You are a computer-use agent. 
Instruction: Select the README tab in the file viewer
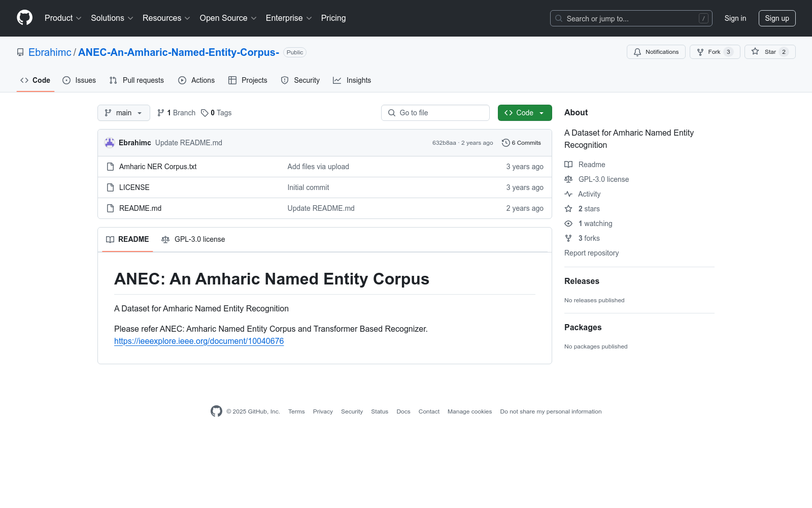pos(127,239)
